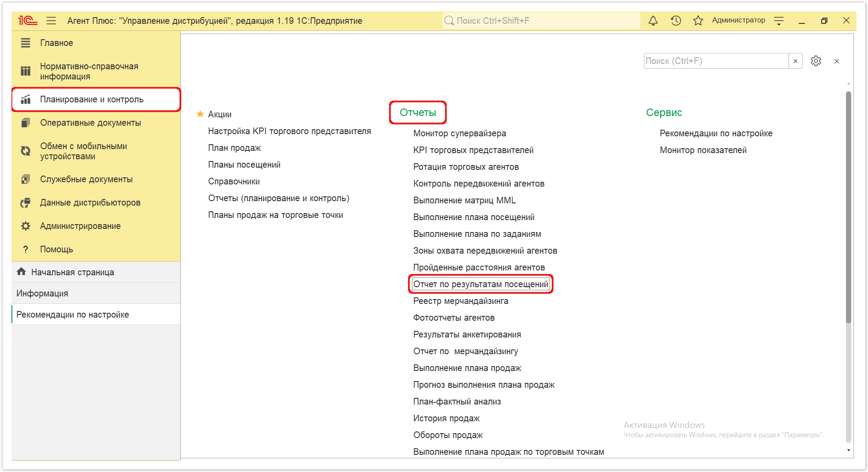This screenshot has width=868, height=472.
Task: Click Планирование и контроль chart icon
Action: (26, 99)
